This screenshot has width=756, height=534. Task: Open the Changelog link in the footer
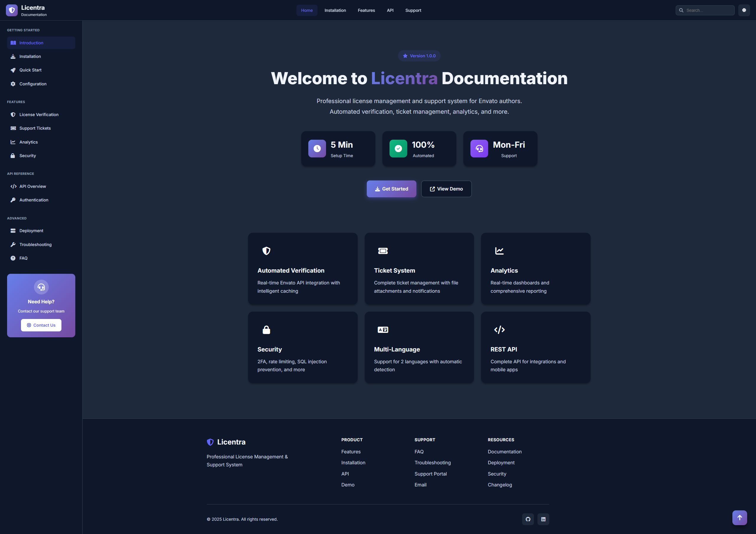click(x=499, y=484)
